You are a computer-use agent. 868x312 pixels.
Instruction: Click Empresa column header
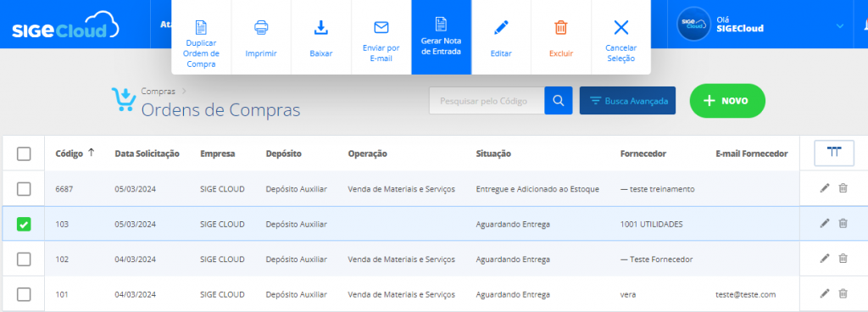(x=218, y=153)
